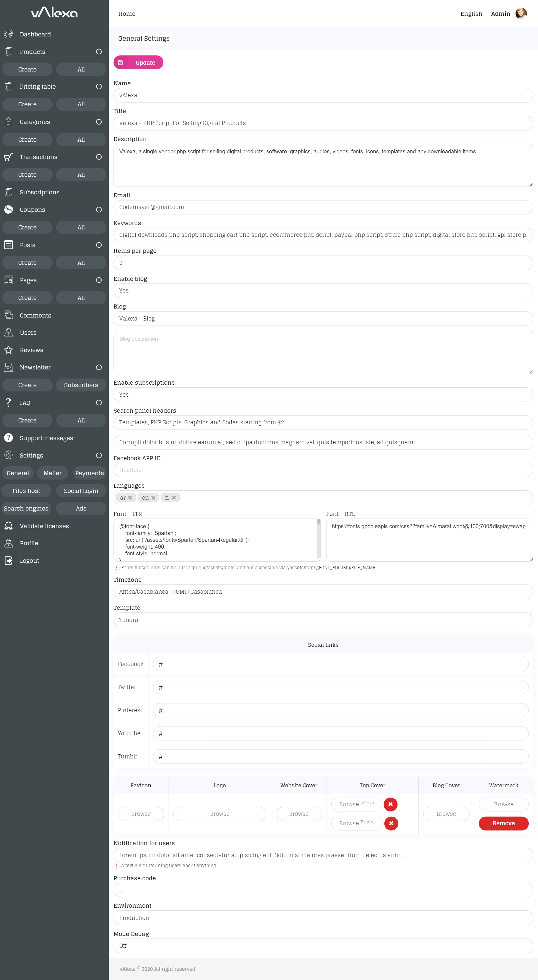
Task: Open the Environment dropdown
Action: pyautogui.click(x=323, y=918)
